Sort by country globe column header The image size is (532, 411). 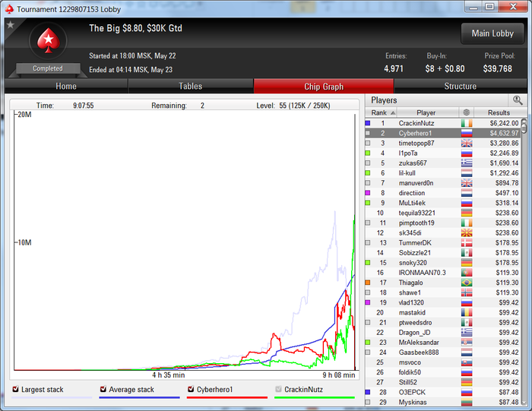tap(467, 112)
